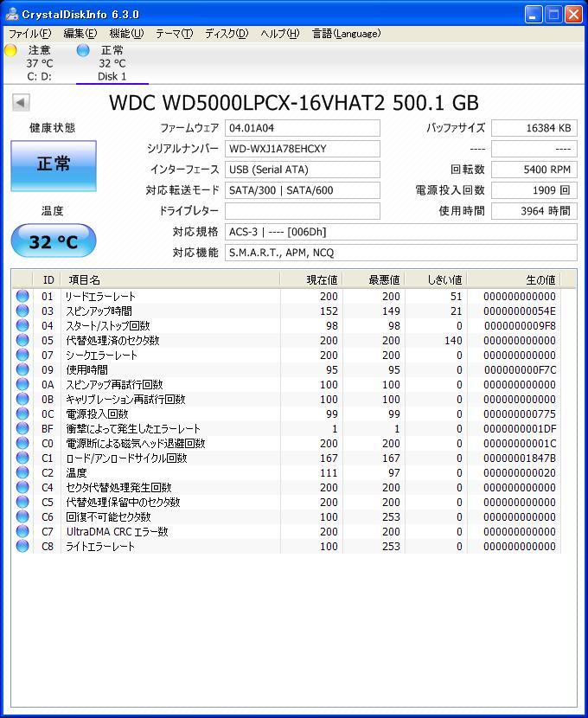Click the buffer size field 16384 KB

click(x=534, y=128)
